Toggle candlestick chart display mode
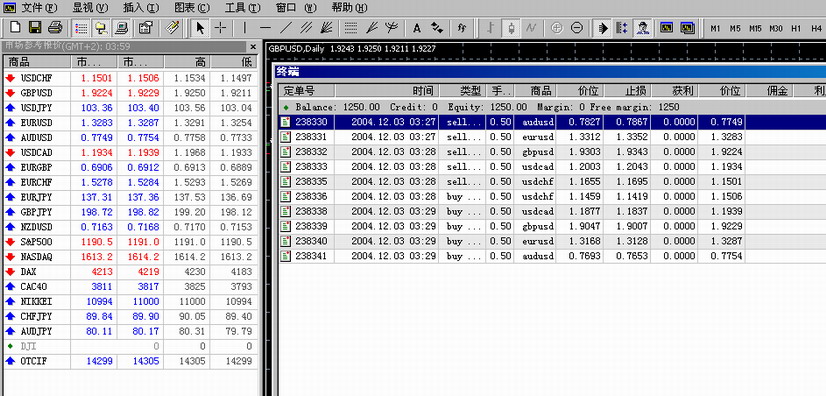The height and width of the screenshot is (396, 826). [510, 28]
